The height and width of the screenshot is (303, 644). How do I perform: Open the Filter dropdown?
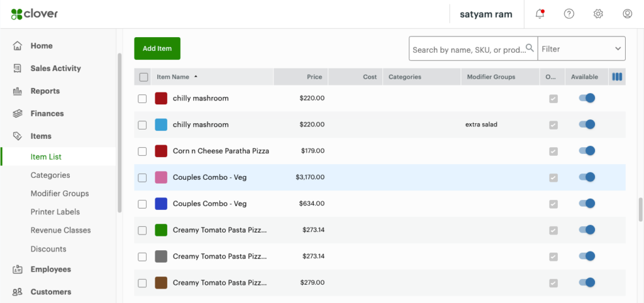click(x=581, y=48)
